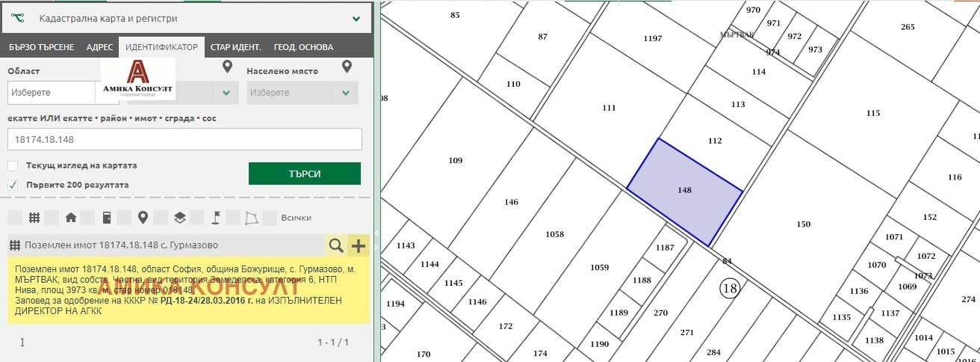The width and height of the screenshot is (980, 362).
Task: Click the plus icon on result row
Action: (359, 245)
